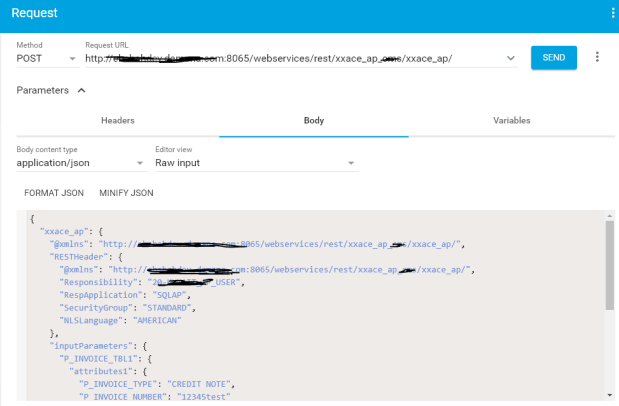Switch to the Headers tab
The image size is (619, 406).
117,121
